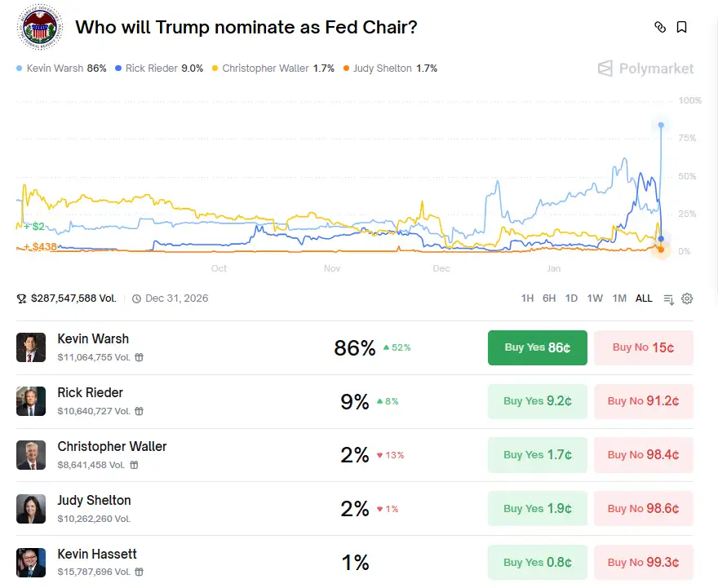Buy No on Kevin Hassett at 99.3¢
This screenshot has height=588, width=718.
(x=643, y=563)
